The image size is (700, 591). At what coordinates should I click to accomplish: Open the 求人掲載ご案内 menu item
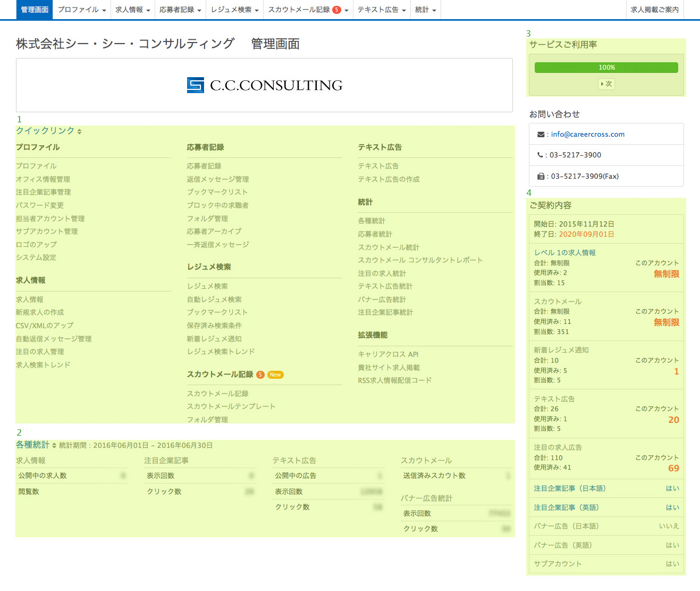[x=655, y=10]
